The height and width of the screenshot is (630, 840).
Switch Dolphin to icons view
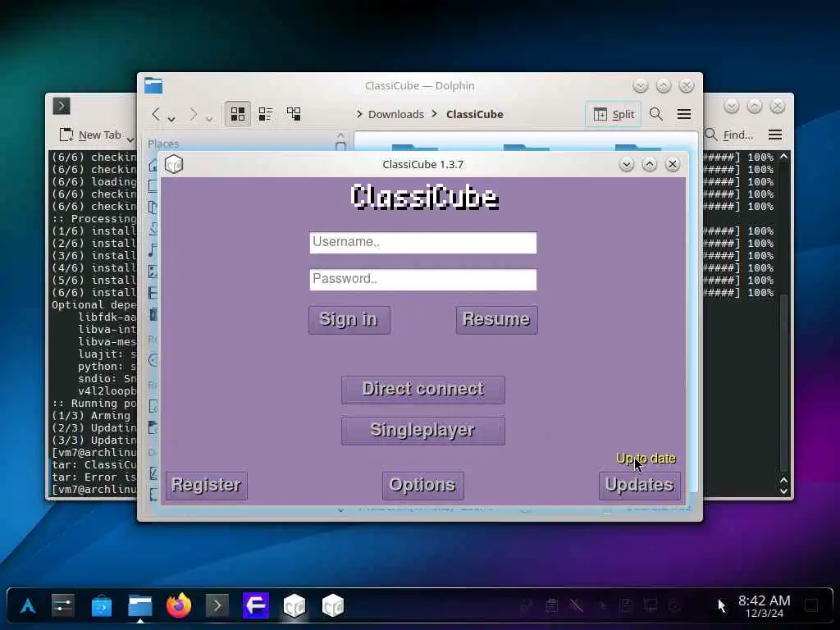coord(237,113)
